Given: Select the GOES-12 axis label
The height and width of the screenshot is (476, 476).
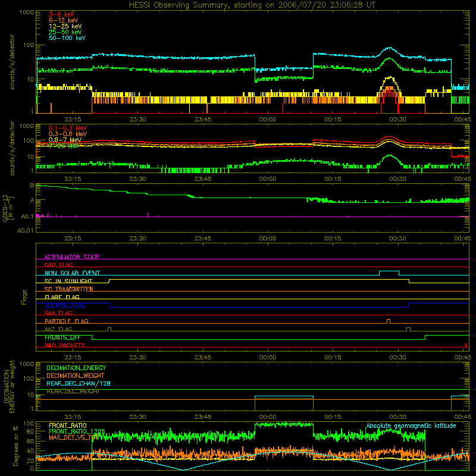Looking at the screenshot, I should (x=8, y=208).
